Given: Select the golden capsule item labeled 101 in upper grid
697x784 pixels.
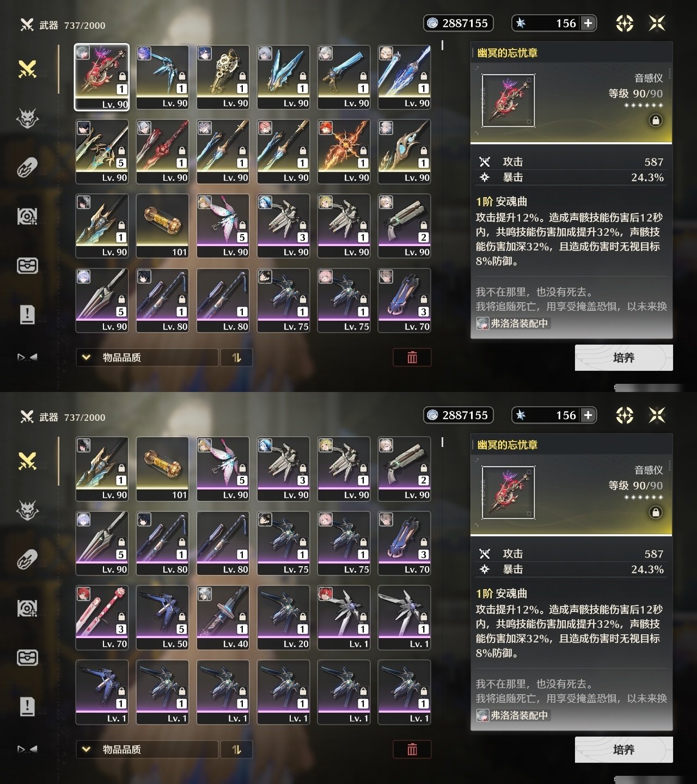Looking at the screenshot, I should (x=162, y=226).
